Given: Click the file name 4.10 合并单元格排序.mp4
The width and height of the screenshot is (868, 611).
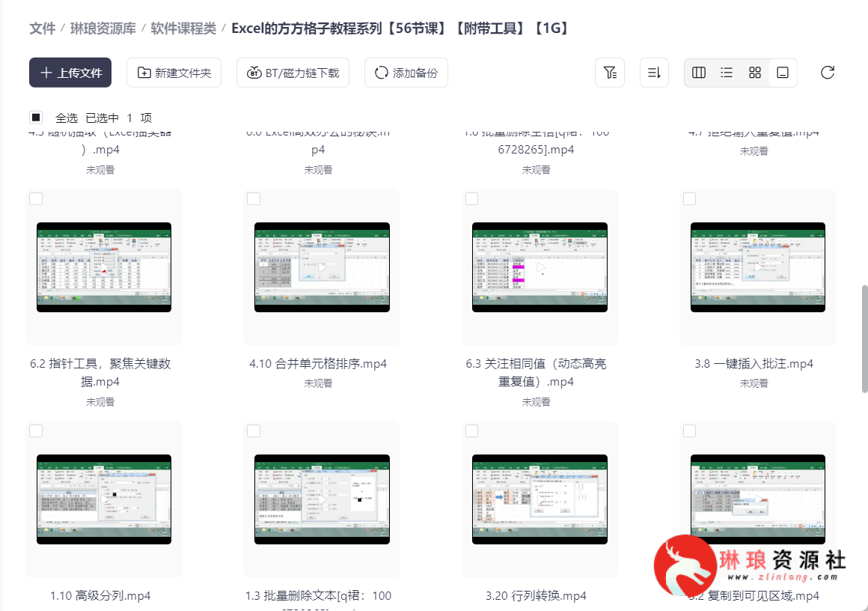Looking at the screenshot, I should pyautogui.click(x=318, y=363).
